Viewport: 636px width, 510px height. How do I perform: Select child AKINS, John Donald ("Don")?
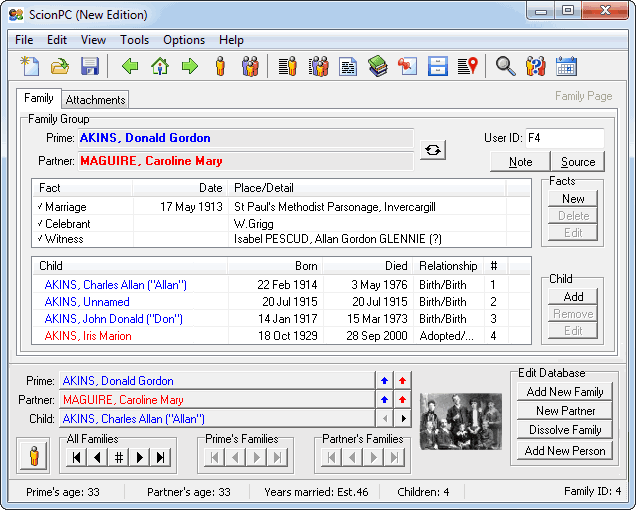(281, 319)
